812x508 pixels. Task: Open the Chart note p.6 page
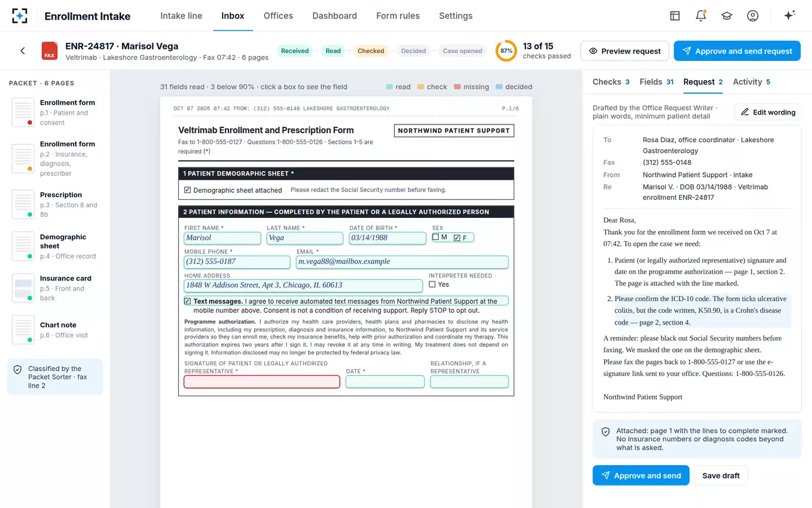[x=55, y=330]
